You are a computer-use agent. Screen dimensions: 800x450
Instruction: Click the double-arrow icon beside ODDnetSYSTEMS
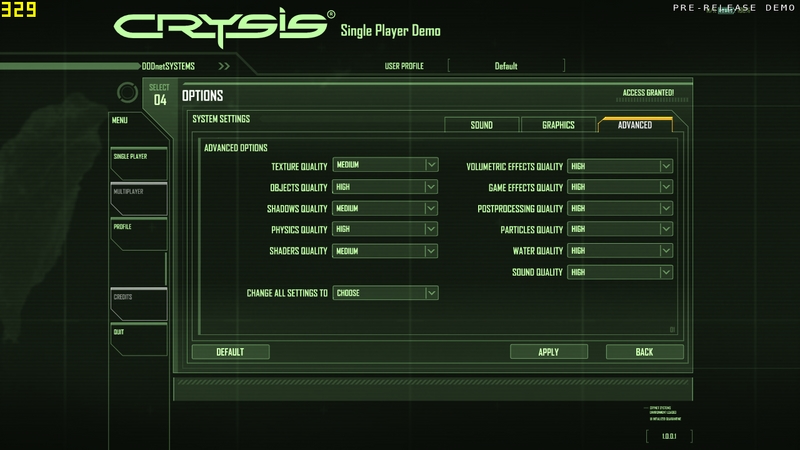224,66
